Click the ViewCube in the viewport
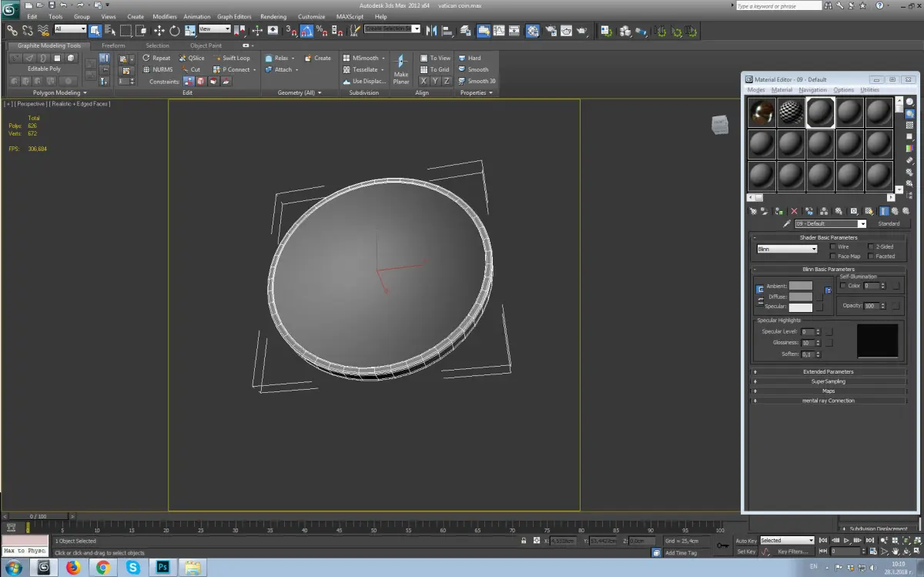Screen dimensions: 924x577 coord(719,125)
